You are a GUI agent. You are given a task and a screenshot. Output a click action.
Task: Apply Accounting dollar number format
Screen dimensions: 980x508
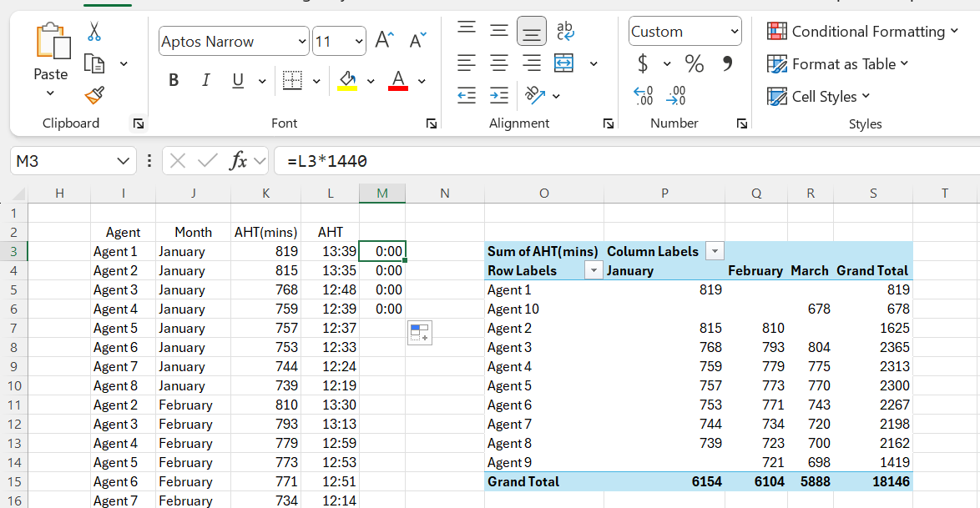click(x=643, y=63)
